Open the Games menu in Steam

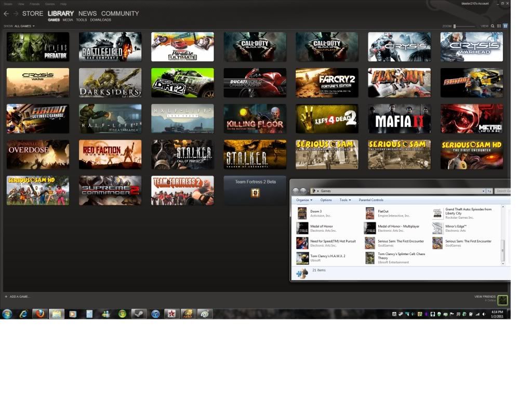(50, 4)
